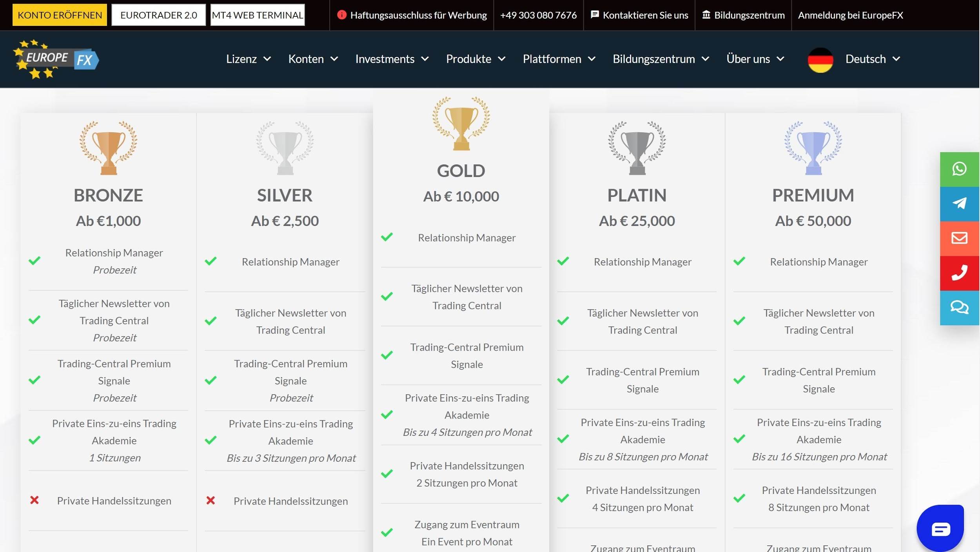
Task: Click the EuropeFX logo
Action: click(56, 59)
